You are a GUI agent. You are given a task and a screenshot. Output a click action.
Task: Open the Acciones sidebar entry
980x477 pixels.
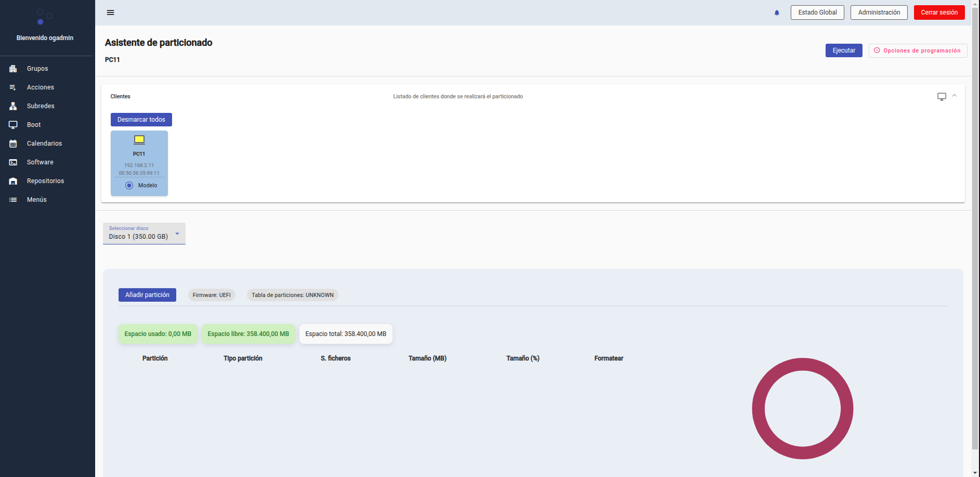(x=40, y=87)
